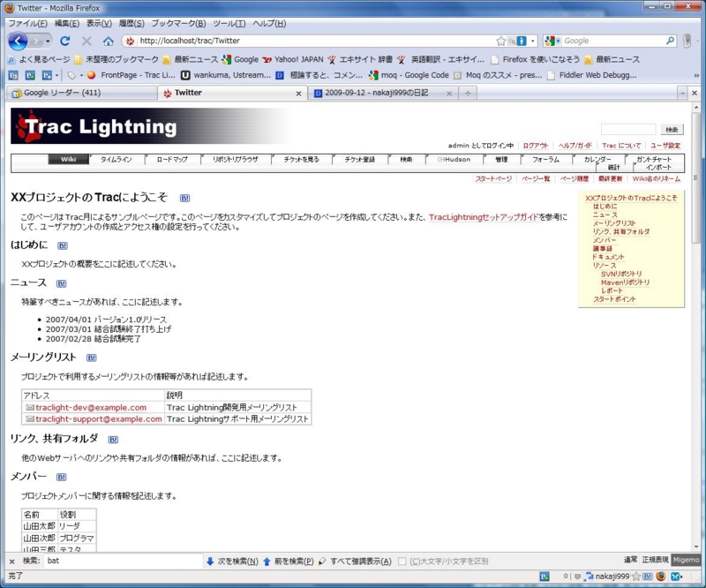Click the grayed Forward navigation arrow

coord(36,41)
